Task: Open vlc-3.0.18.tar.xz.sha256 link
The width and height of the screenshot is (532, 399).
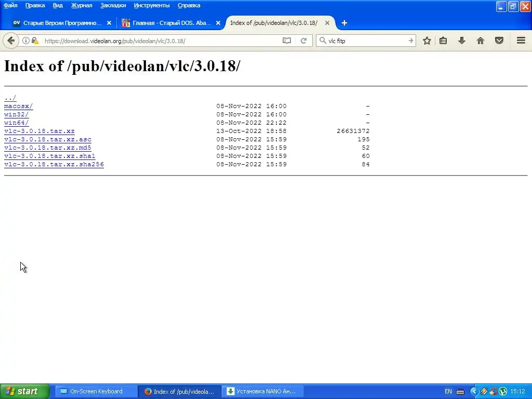Action: coord(54,164)
